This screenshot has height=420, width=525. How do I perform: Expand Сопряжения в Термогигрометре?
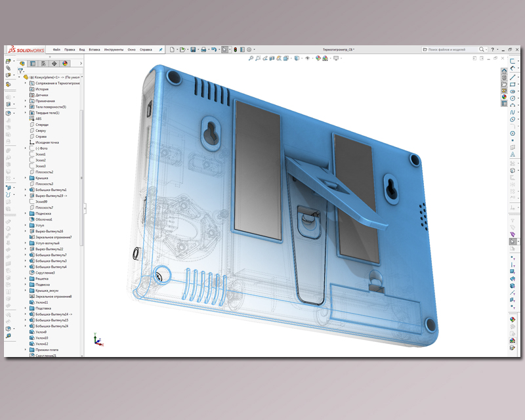coord(26,82)
